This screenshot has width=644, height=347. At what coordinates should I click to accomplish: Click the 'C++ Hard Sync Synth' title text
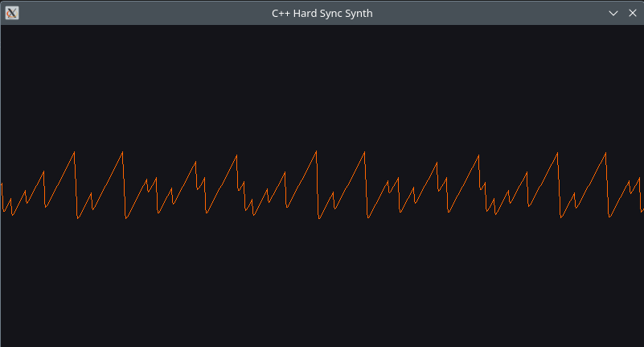[322, 13]
